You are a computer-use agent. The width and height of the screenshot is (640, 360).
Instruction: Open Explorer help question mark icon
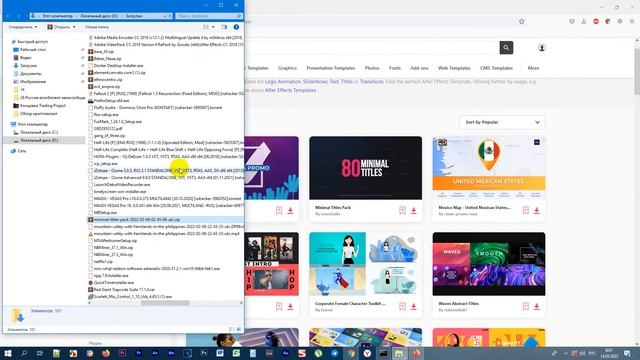[236, 27]
